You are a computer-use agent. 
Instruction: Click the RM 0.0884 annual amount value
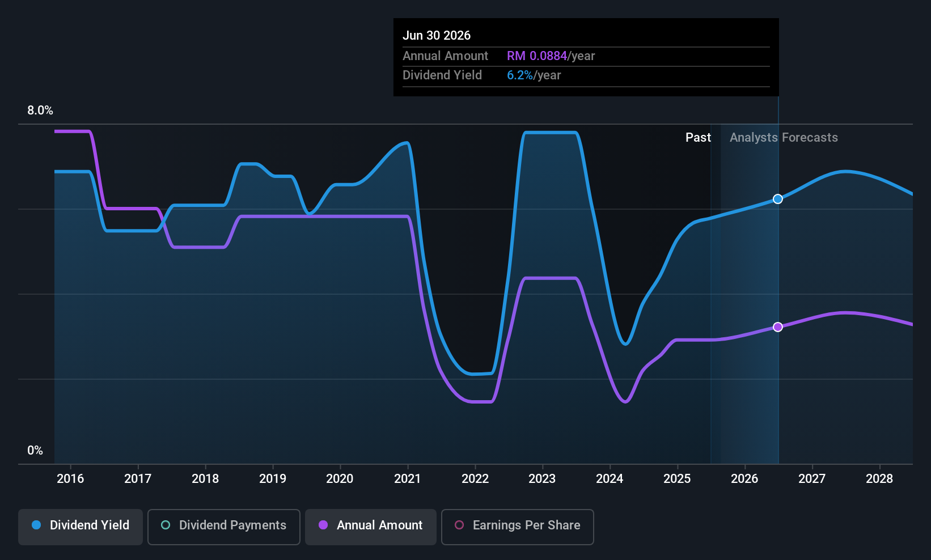537,56
